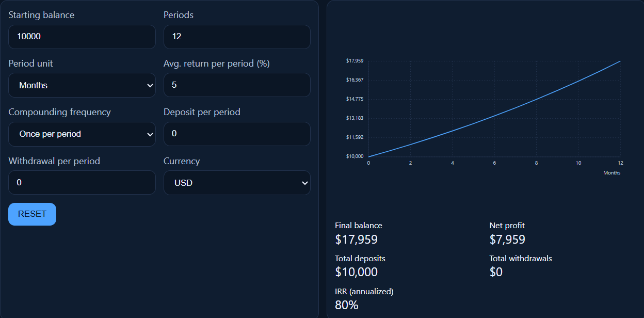
Task: Select the Starting balance input field
Action: point(82,37)
